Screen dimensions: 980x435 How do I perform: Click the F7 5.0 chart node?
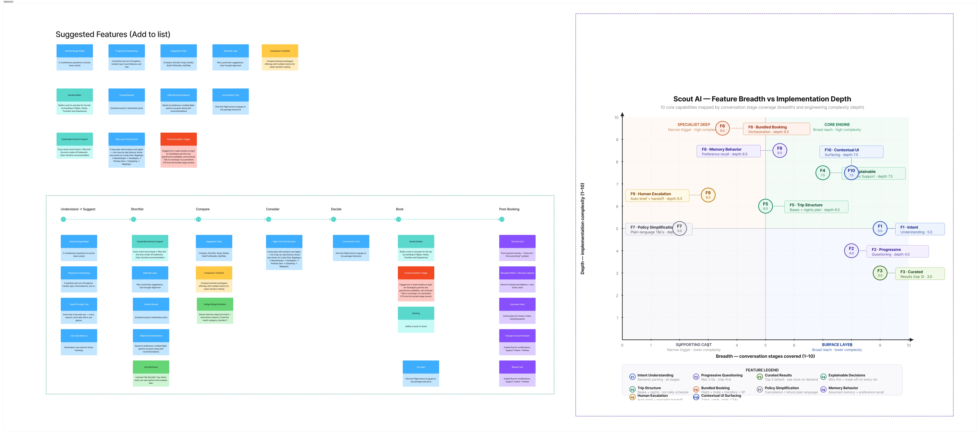coord(679,229)
